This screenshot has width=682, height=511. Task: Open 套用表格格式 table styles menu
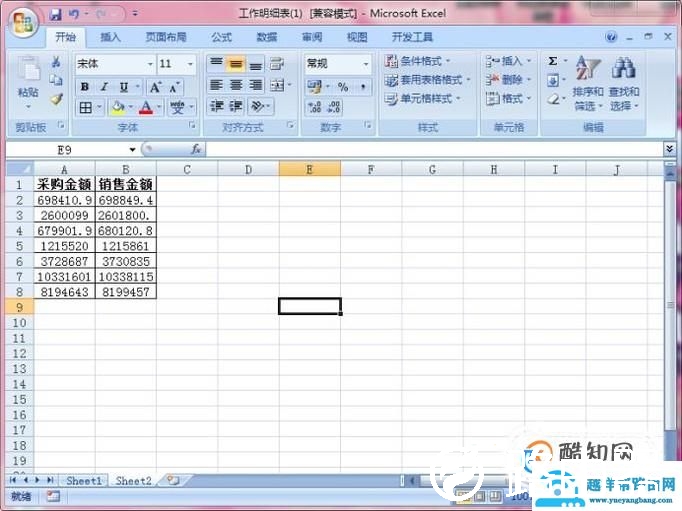pos(428,80)
